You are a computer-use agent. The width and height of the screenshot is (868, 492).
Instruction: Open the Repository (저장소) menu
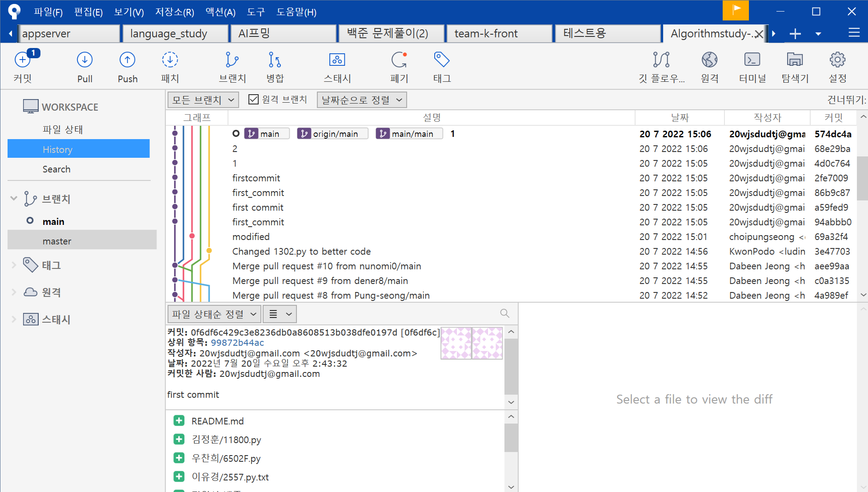(x=174, y=12)
